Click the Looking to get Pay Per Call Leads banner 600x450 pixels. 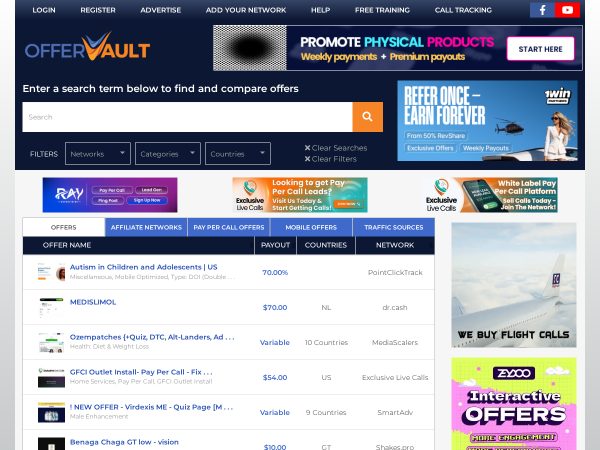click(300, 195)
